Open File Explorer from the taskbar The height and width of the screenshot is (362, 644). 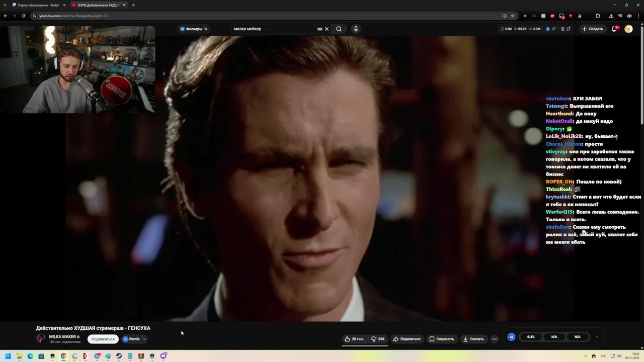point(19,356)
